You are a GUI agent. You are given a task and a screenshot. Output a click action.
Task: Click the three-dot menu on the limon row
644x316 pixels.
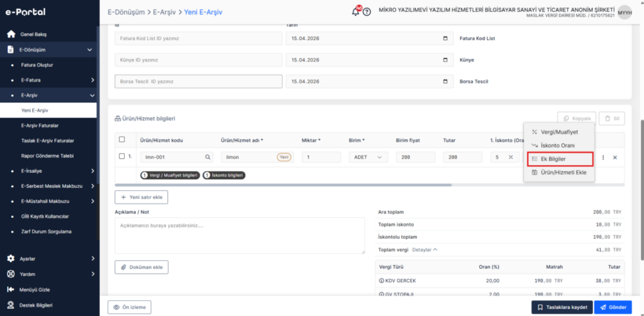coord(603,158)
